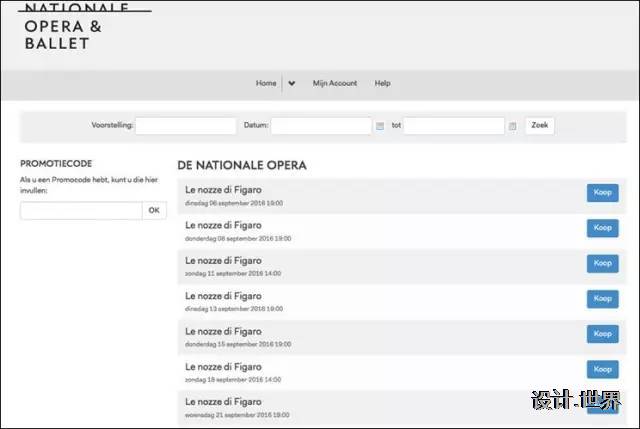Select Le nozze di Figaro title on dinsdag 06
The image size is (640, 429).
click(223, 190)
